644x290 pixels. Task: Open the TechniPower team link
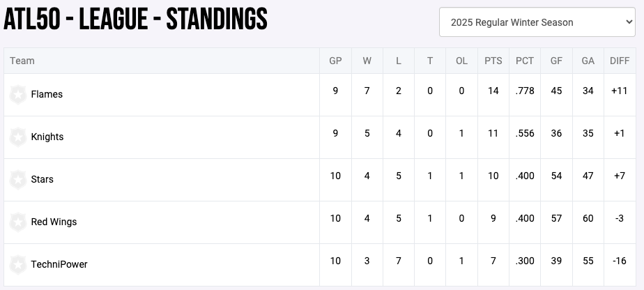(59, 265)
